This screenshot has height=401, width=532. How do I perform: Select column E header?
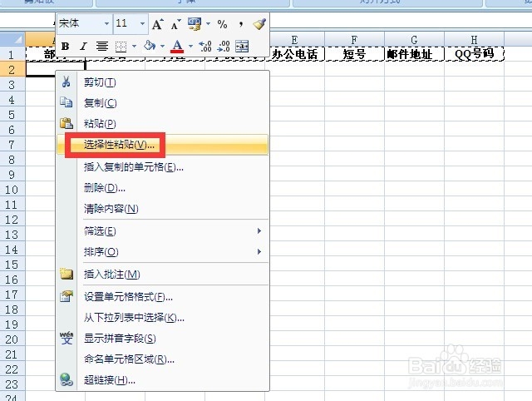pyautogui.click(x=294, y=39)
